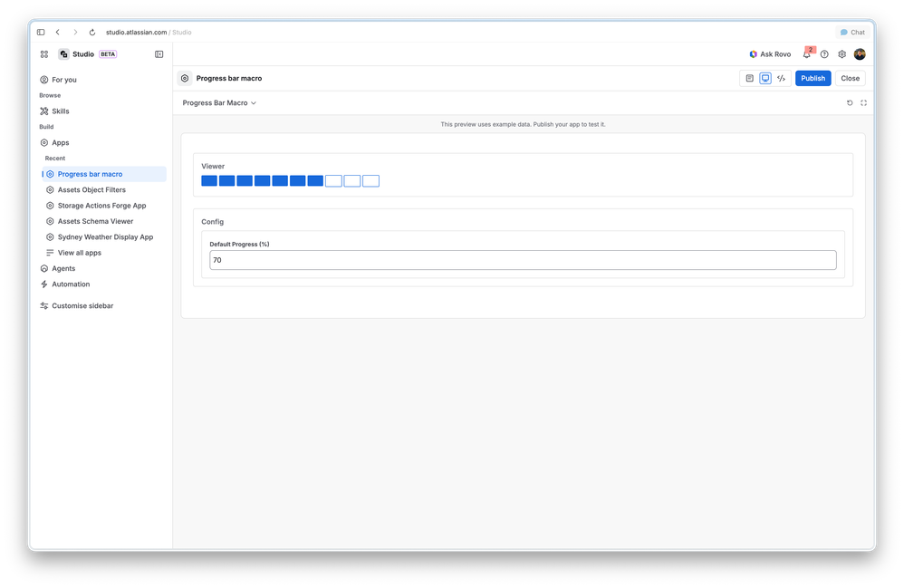This screenshot has width=904, height=588.
Task: Switch to the code view icon
Action: [x=781, y=79]
